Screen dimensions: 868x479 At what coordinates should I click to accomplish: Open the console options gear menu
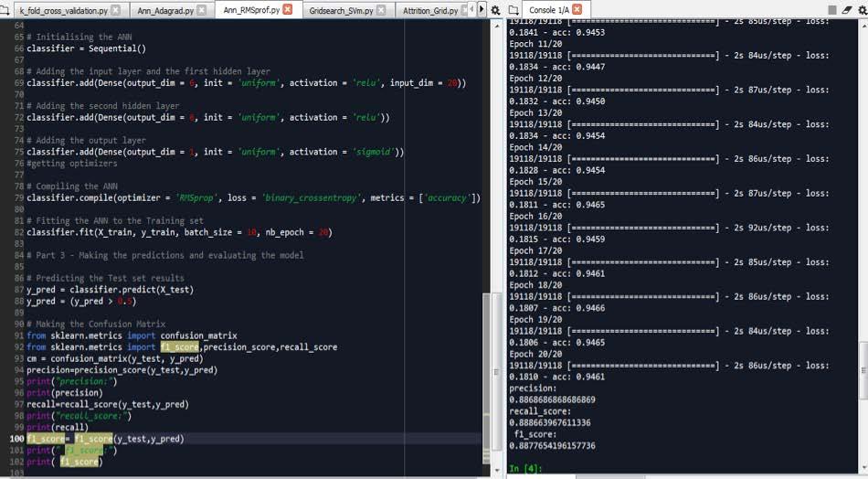click(x=863, y=10)
